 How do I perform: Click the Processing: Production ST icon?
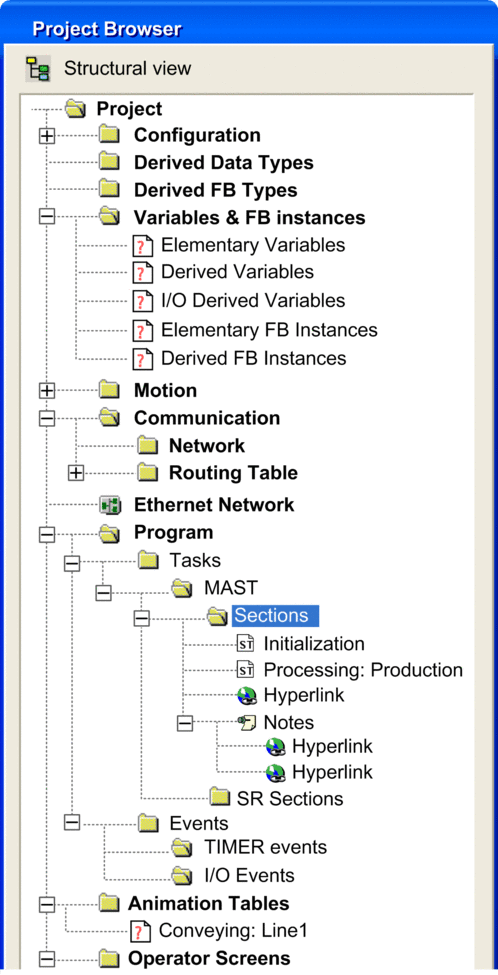pos(246,670)
